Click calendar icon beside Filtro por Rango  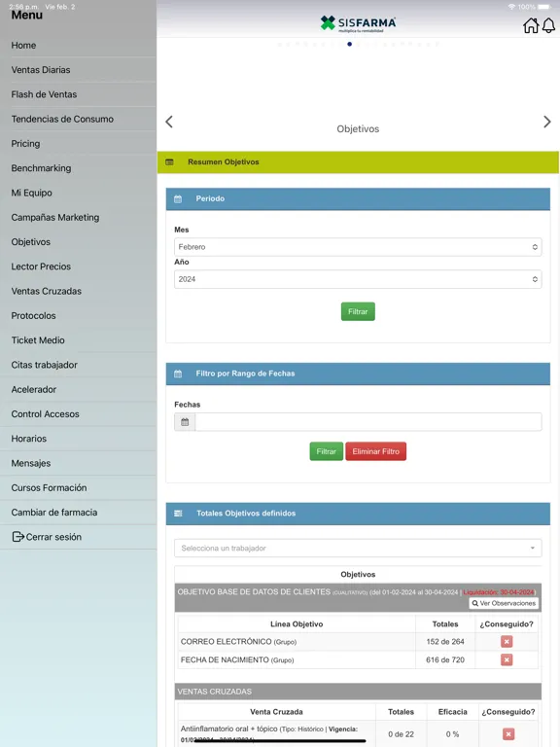click(178, 373)
